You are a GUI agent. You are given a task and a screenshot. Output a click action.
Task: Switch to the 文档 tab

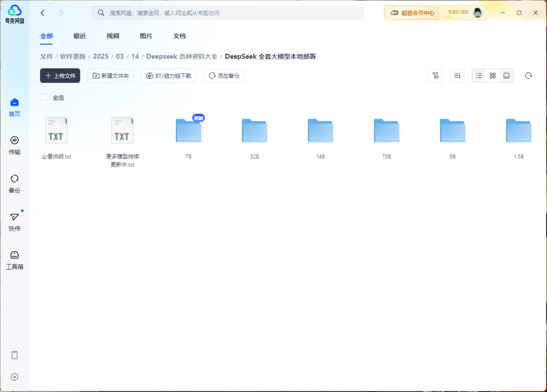click(x=179, y=36)
